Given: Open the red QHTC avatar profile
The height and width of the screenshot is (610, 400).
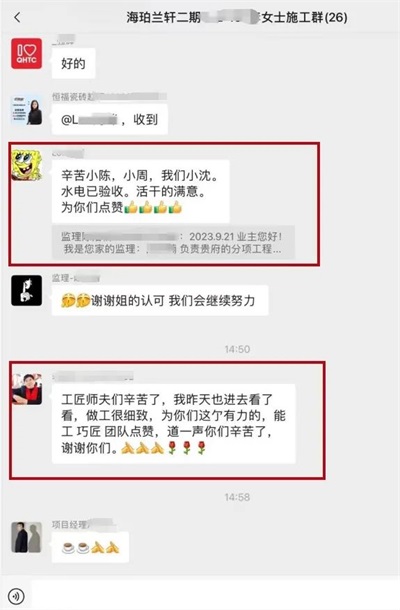Looking at the screenshot, I should pos(26,54).
